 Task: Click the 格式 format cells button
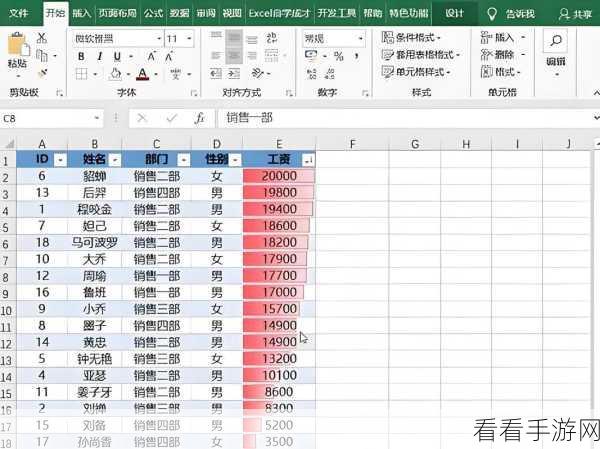coord(501,72)
